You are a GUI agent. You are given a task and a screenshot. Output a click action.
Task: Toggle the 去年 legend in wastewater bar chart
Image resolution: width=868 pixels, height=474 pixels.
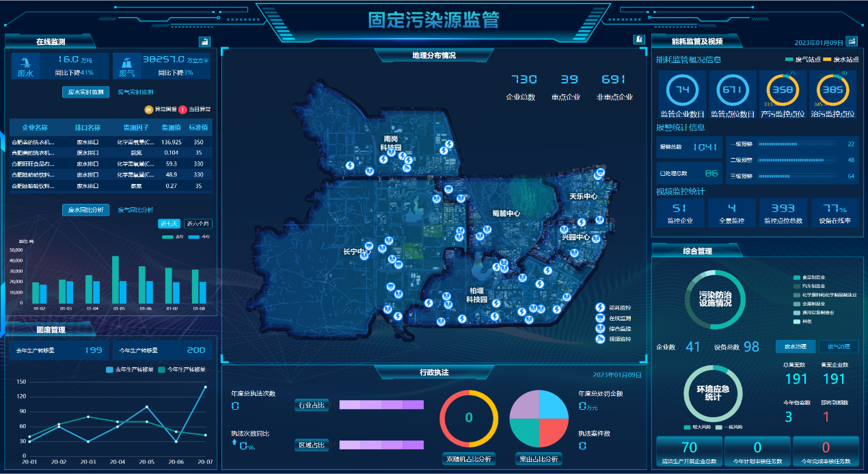174,237
